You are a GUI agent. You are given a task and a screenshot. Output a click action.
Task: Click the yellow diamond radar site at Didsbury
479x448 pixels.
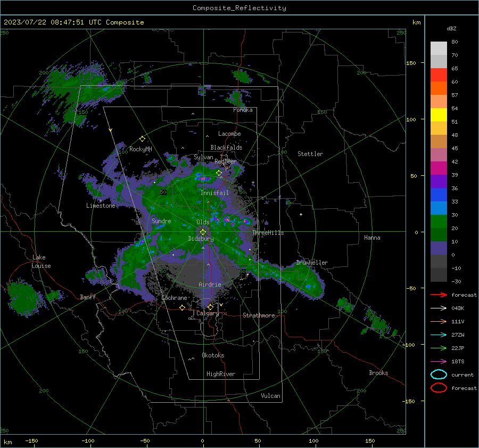tap(203, 232)
